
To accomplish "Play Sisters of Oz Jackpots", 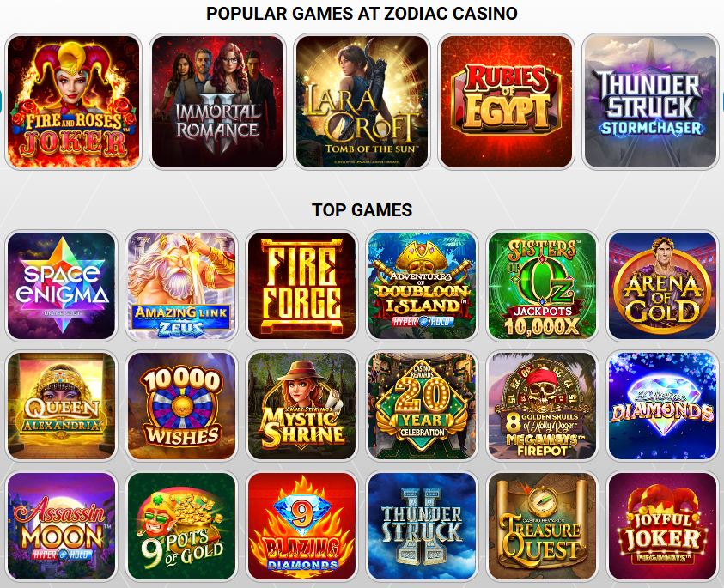I will pyautogui.click(x=542, y=286).
